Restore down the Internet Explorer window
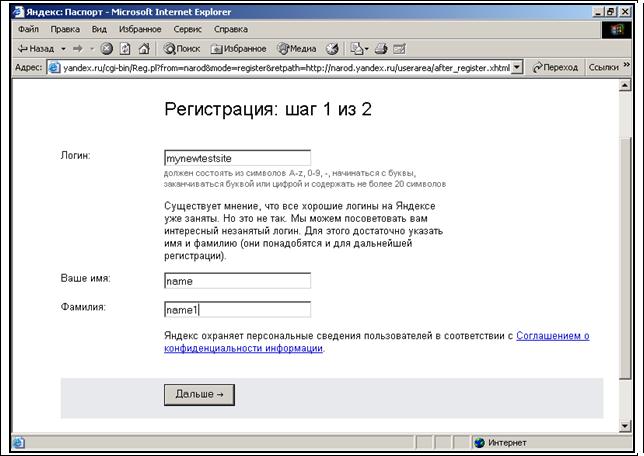Image resolution: width=644 pixels, height=456 pixels. 611,12
